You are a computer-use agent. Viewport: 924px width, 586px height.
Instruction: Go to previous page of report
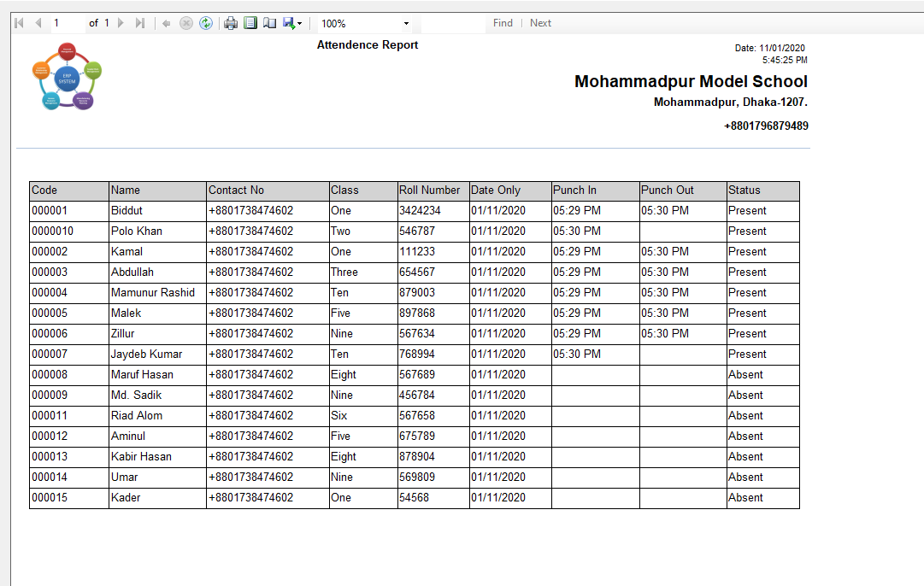point(38,23)
